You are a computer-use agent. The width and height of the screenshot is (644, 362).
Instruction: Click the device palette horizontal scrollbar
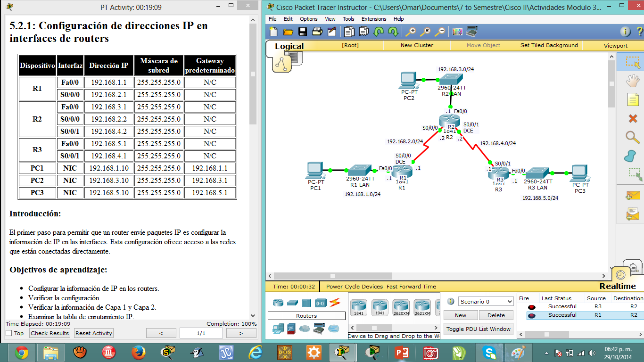click(374, 328)
